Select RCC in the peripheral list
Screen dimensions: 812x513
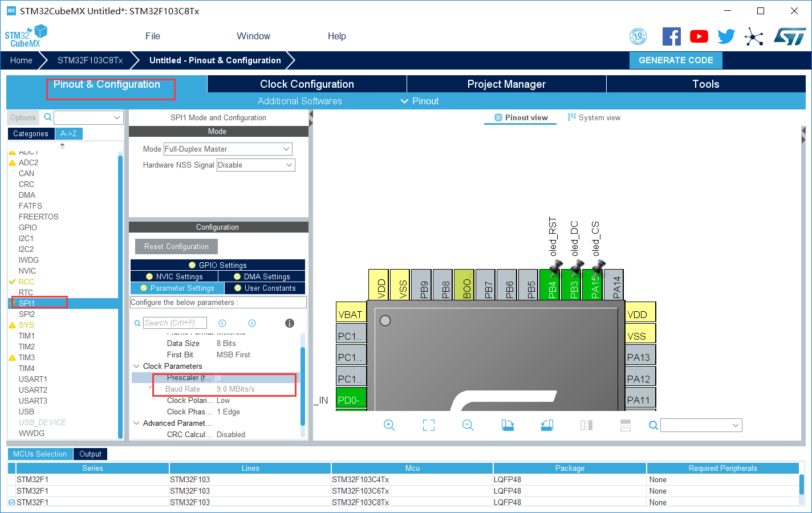26,282
